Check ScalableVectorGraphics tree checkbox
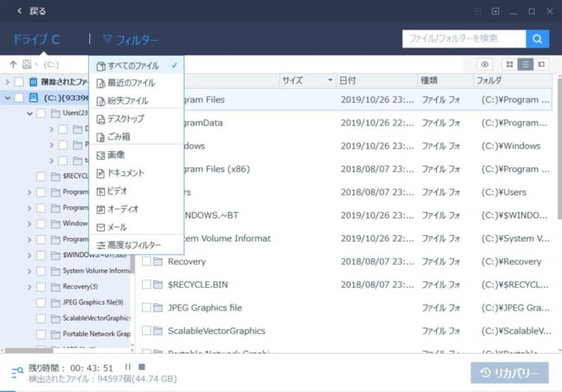The width and height of the screenshot is (562, 392). (x=41, y=318)
